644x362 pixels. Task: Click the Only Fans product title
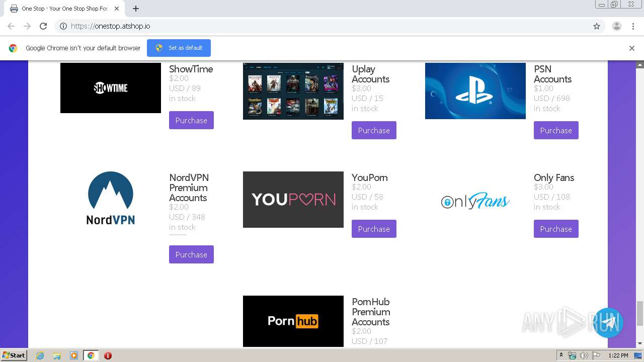(x=554, y=177)
